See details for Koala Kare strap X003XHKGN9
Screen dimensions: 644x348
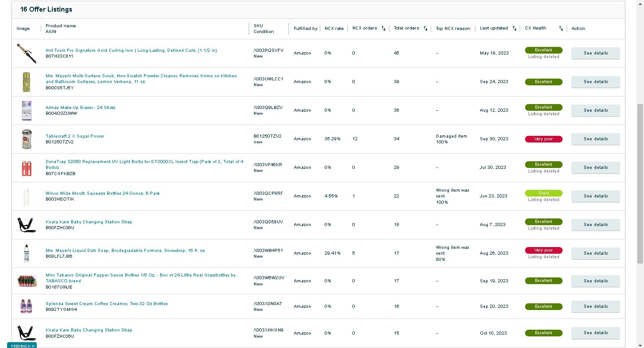[595, 333]
